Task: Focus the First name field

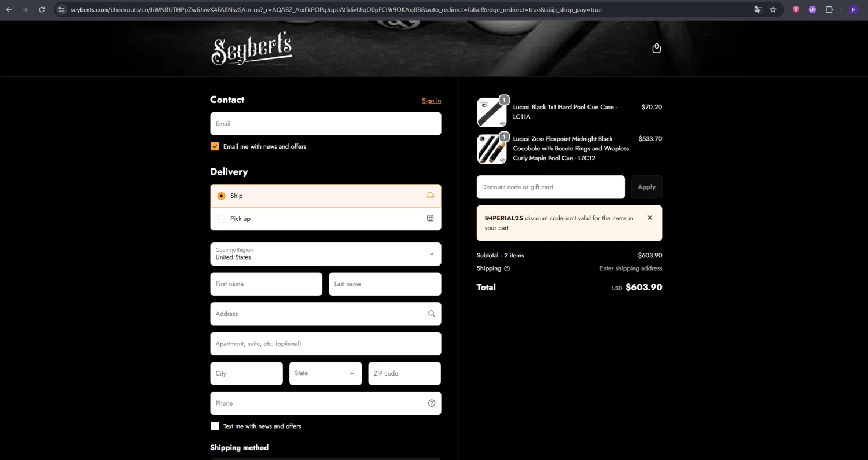Action: point(266,284)
